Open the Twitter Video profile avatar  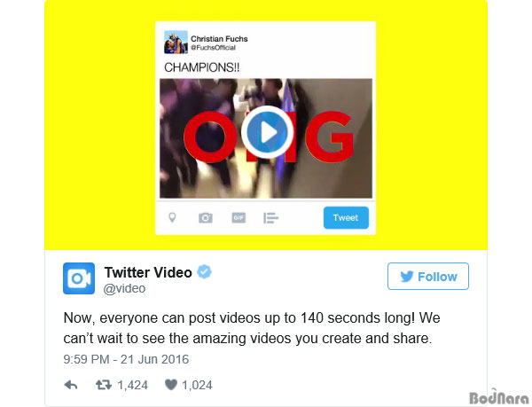pyautogui.click(x=79, y=278)
